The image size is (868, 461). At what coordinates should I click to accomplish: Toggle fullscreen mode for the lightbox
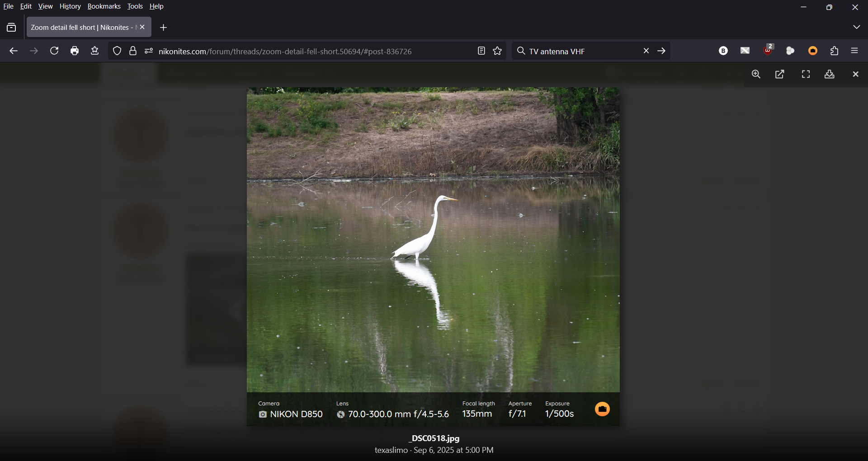pos(806,75)
